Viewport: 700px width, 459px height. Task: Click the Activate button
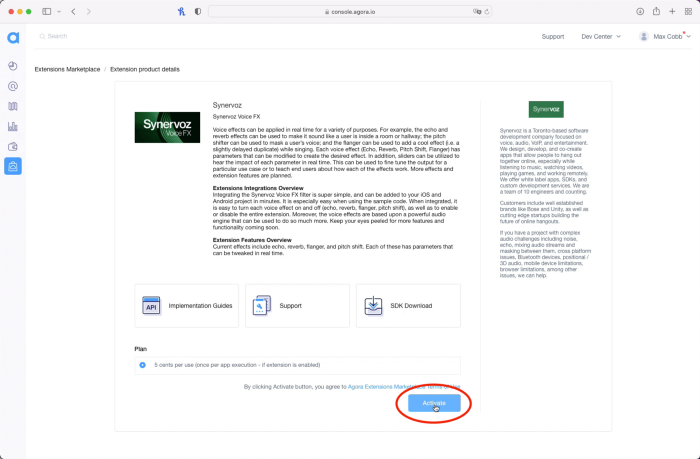coord(434,403)
